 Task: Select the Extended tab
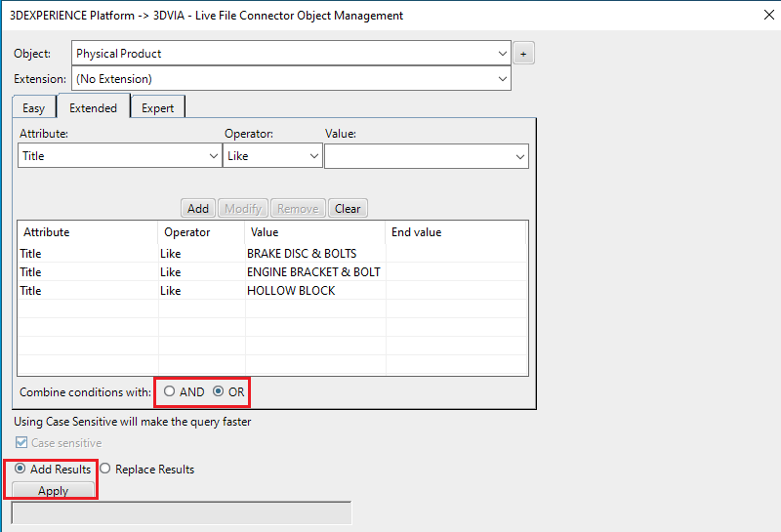(x=93, y=107)
